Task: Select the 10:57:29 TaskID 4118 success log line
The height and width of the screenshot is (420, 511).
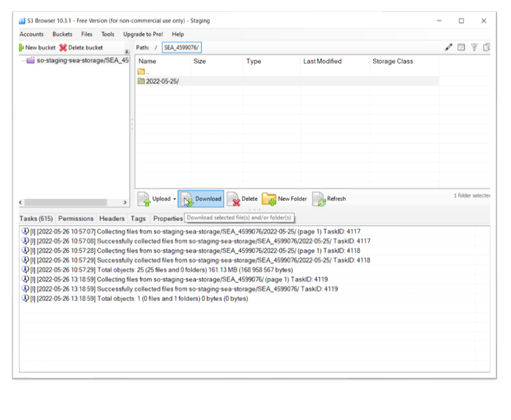Action: 196,260
